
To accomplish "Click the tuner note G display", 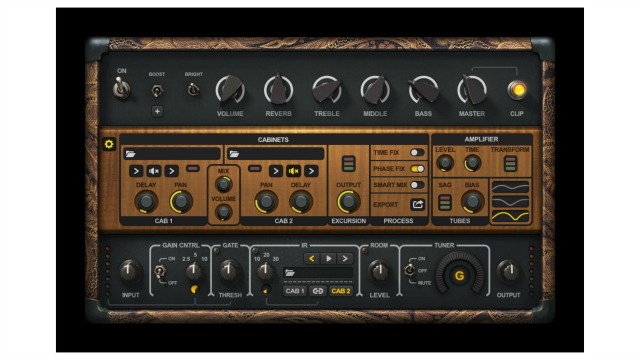I will point(460,276).
